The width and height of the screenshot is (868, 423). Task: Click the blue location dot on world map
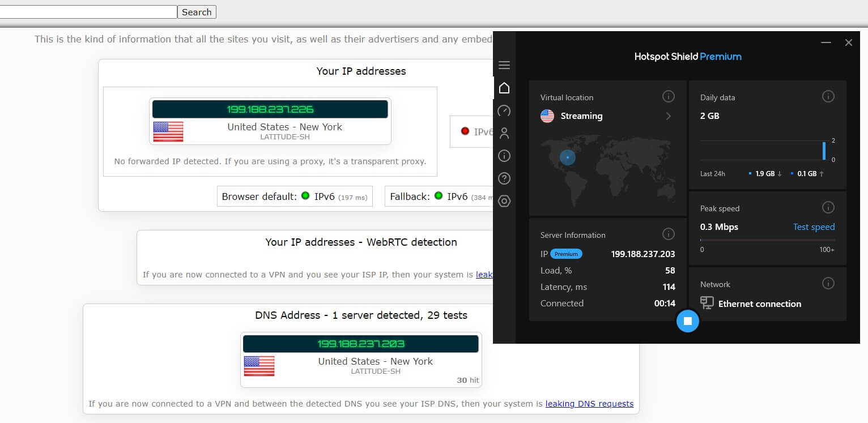[x=568, y=157]
